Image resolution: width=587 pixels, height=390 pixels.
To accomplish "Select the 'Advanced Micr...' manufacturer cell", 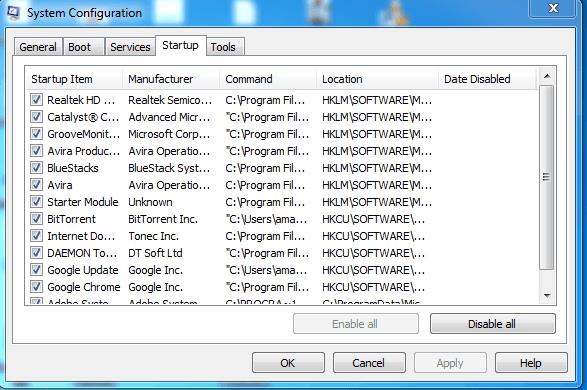I will (169, 117).
